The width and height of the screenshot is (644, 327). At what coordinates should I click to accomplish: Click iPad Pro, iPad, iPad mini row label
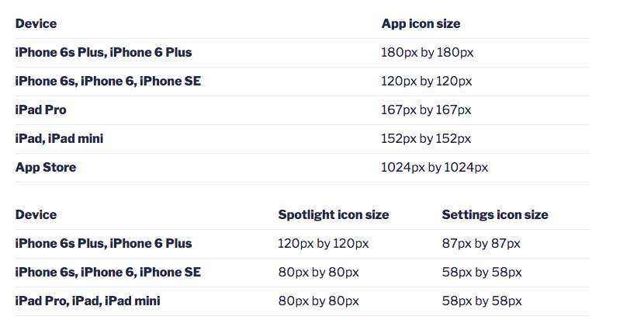[88, 301]
